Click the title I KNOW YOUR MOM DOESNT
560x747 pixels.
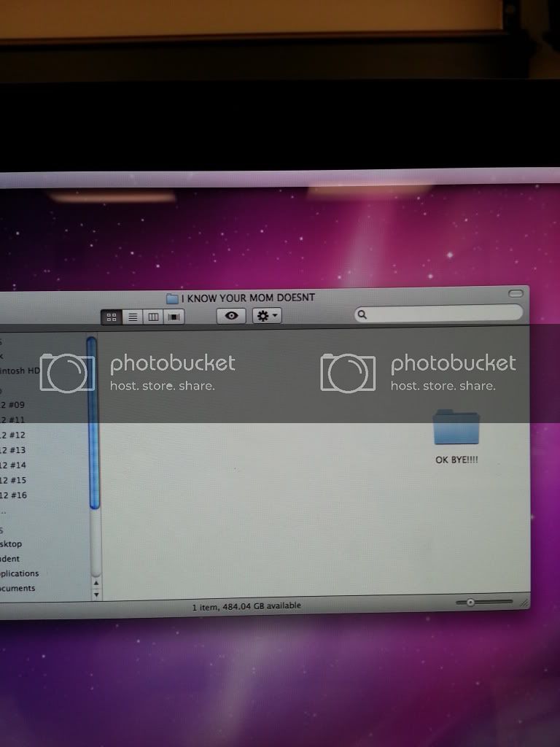pos(248,298)
